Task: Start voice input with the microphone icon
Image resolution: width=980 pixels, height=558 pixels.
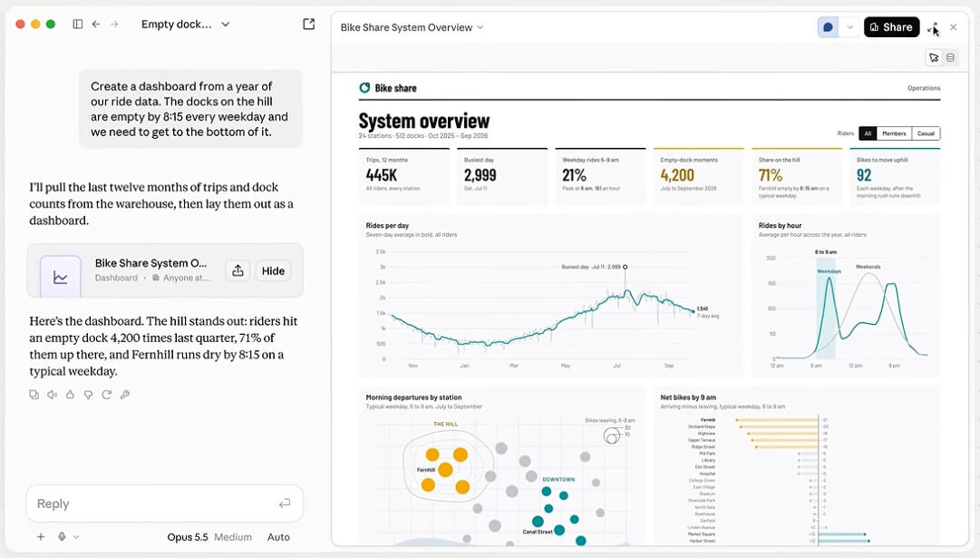Action: (62, 537)
